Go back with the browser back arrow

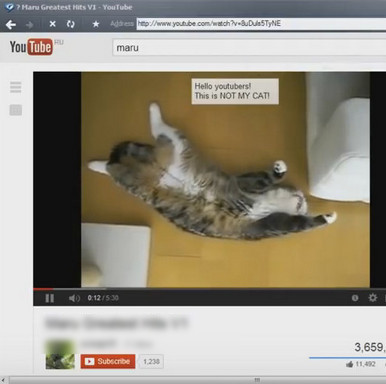tap(11, 24)
